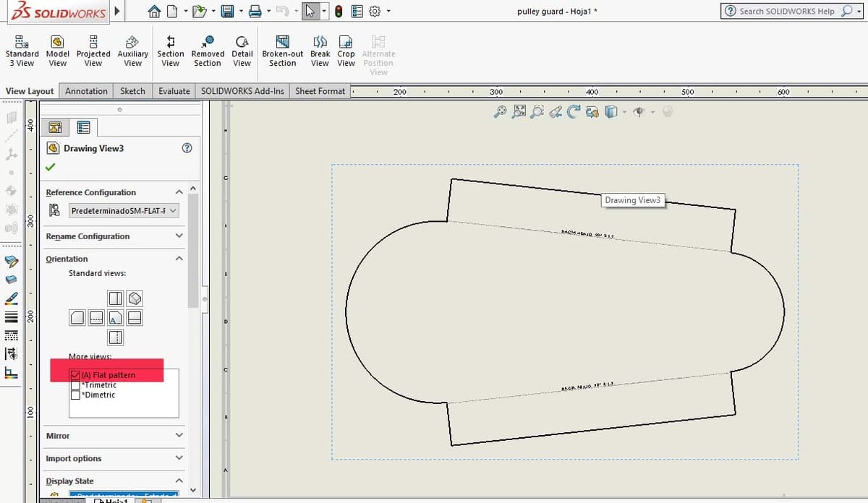The image size is (868, 503).
Task: Click the Line Thickness tool in side toolbar
Action: pyautogui.click(x=10, y=317)
